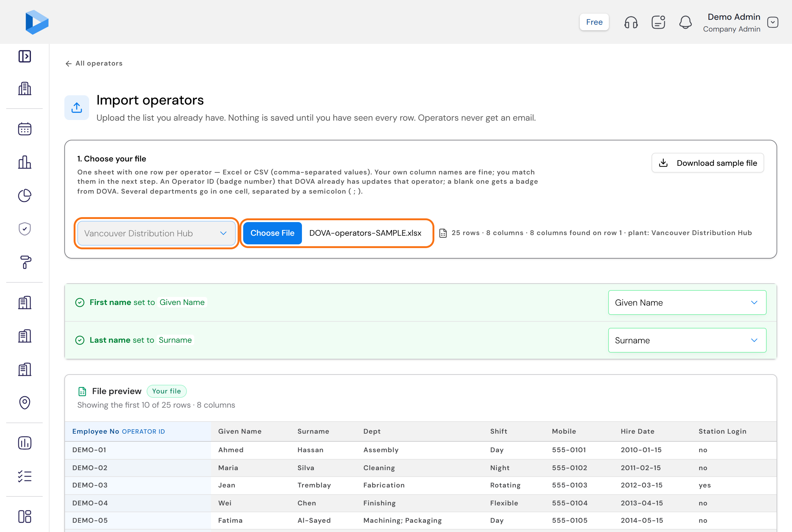Click the DOVA logo in header
The width and height of the screenshot is (792, 532).
click(37, 22)
